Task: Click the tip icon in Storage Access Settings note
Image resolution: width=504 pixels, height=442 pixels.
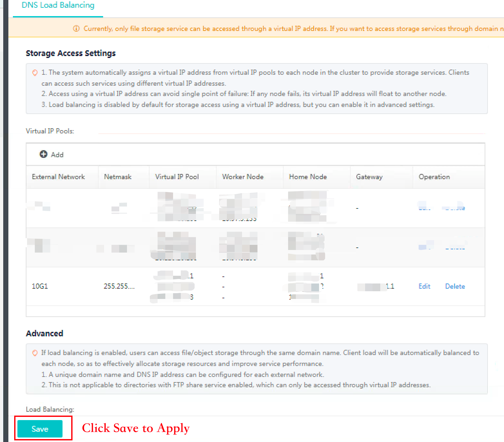Action: coord(35,73)
